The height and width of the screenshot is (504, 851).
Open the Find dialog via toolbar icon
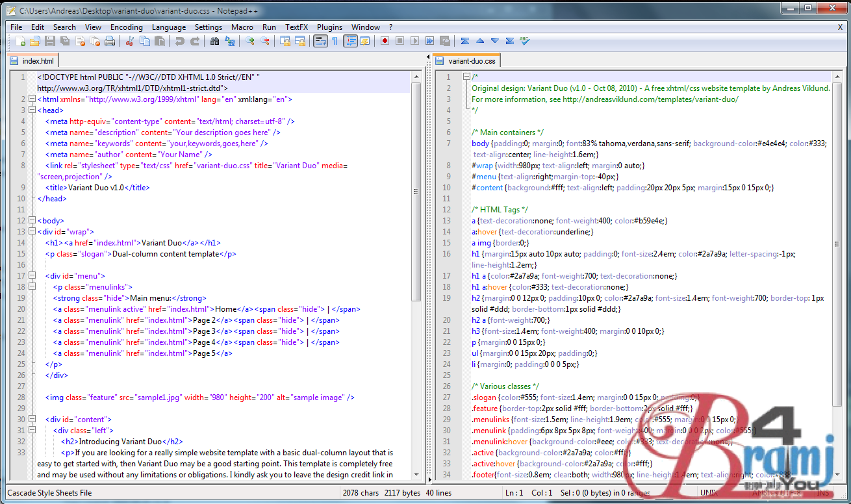point(214,40)
